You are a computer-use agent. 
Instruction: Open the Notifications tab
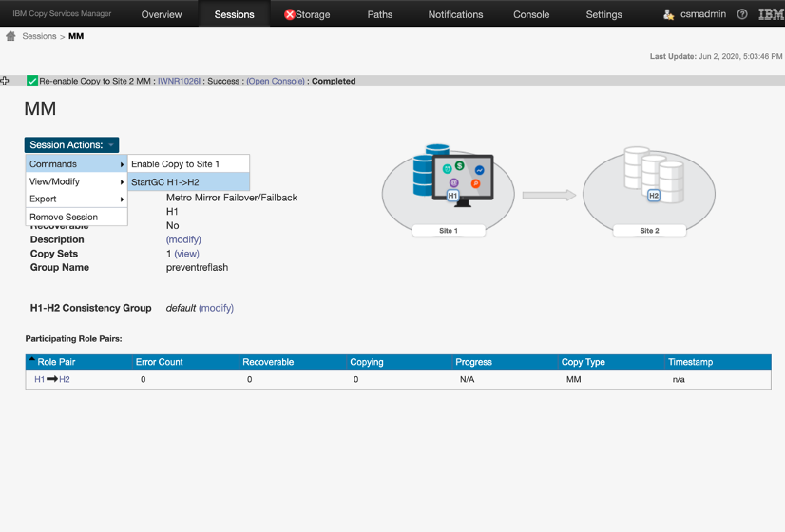coord(455,14)
